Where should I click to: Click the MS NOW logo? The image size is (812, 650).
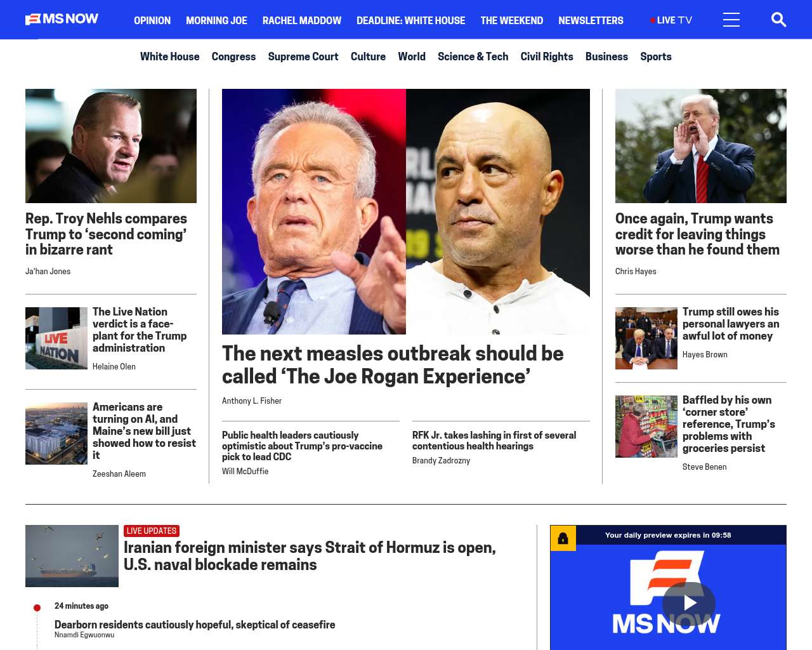[62, 19]
